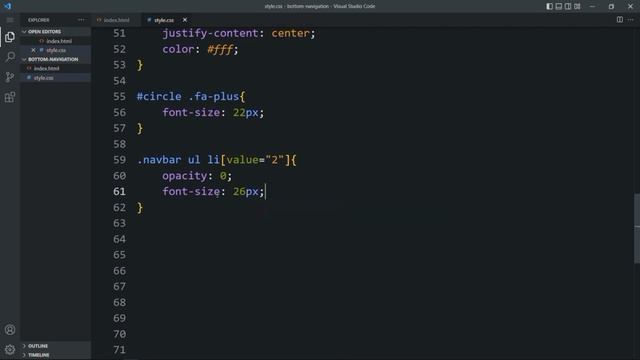Toggle primary side bar layout icon
The image size is (640, 360).
(549, 6)
